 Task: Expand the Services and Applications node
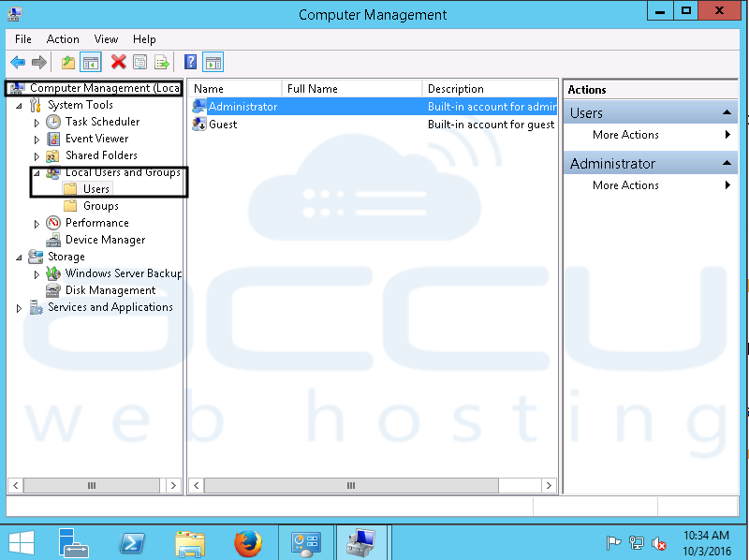[19, 308]
